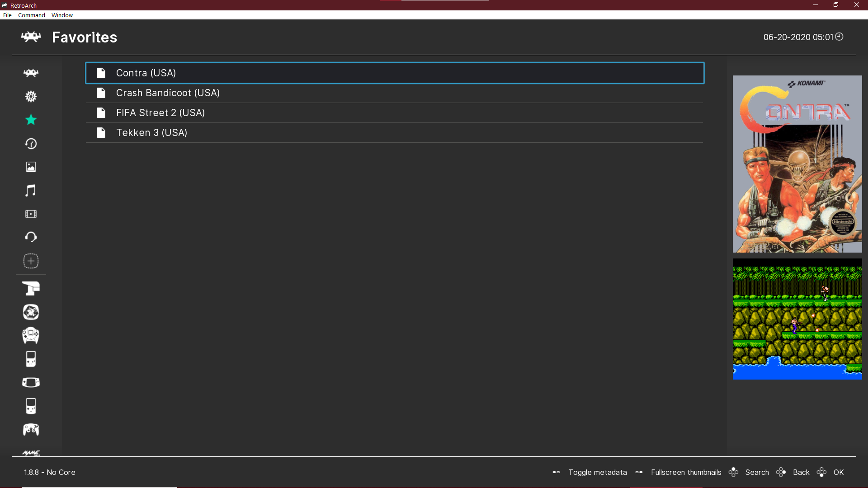Click the Contra gameplay screenshot thumbnail
This screenshot has height=488, width=868.
coord(797,319)
